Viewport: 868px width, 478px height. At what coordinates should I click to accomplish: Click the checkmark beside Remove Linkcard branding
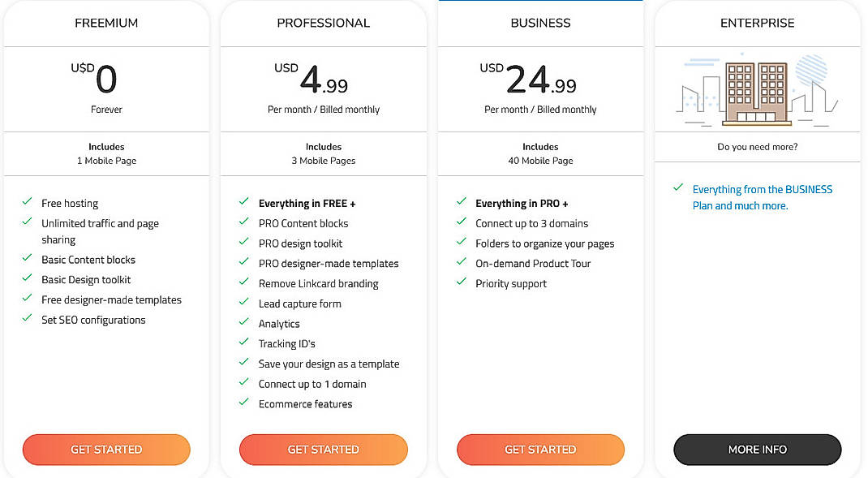click(243, 283)
